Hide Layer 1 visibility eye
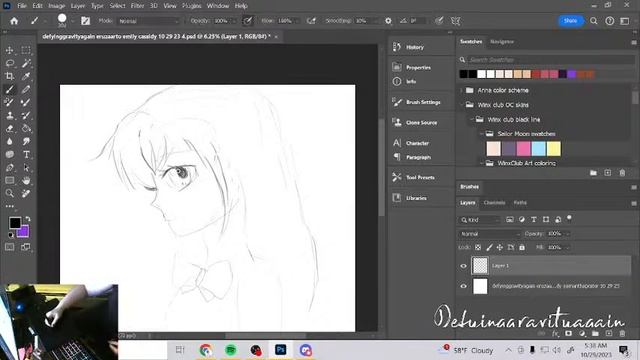 (463, 266)
